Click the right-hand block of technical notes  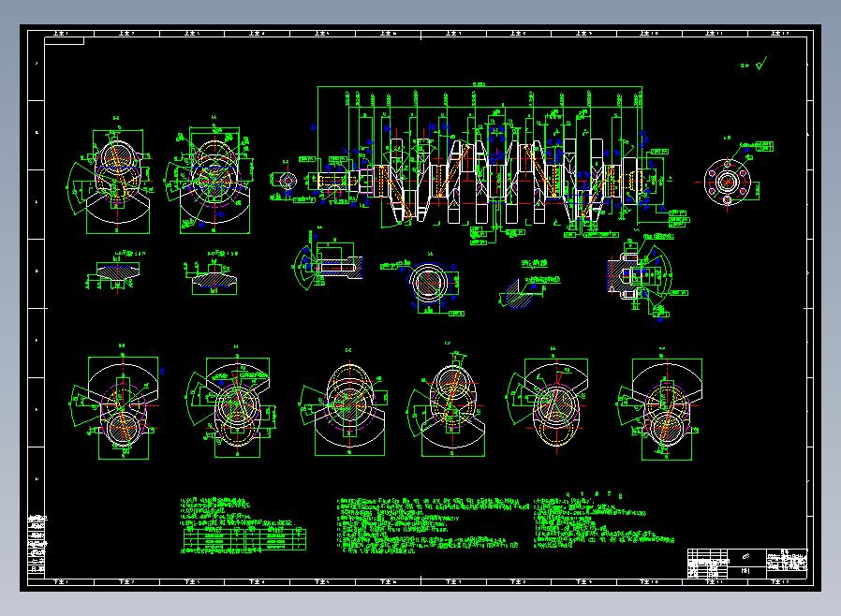(603, 520)
